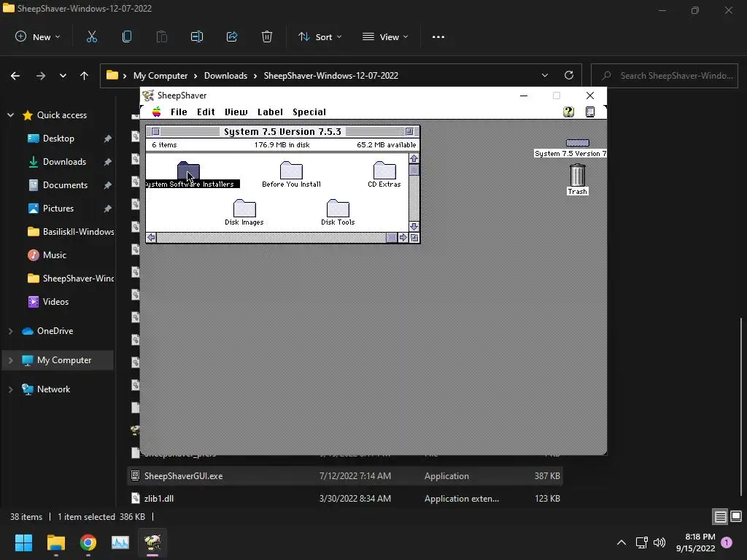
Task: Open the Special menu in Mac OS
Action: click(x=309, y=112)
